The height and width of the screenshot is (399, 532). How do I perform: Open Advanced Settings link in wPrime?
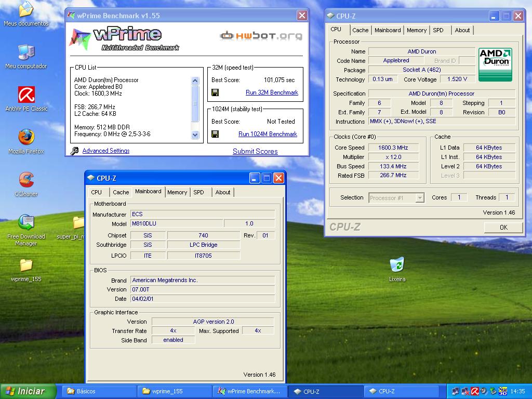coord(106,151)
